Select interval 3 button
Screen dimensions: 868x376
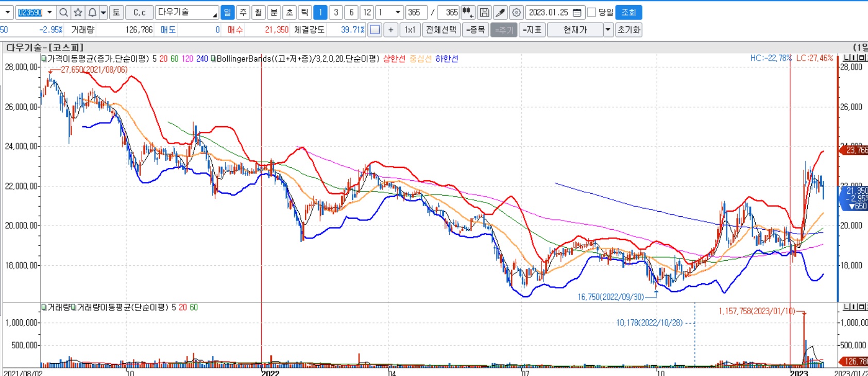(336, 12)
